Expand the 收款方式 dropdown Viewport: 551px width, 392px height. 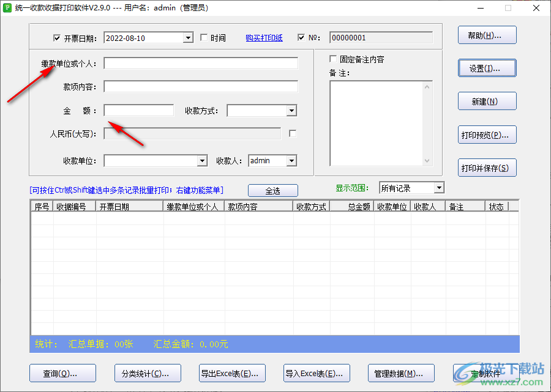click(291, 111)
